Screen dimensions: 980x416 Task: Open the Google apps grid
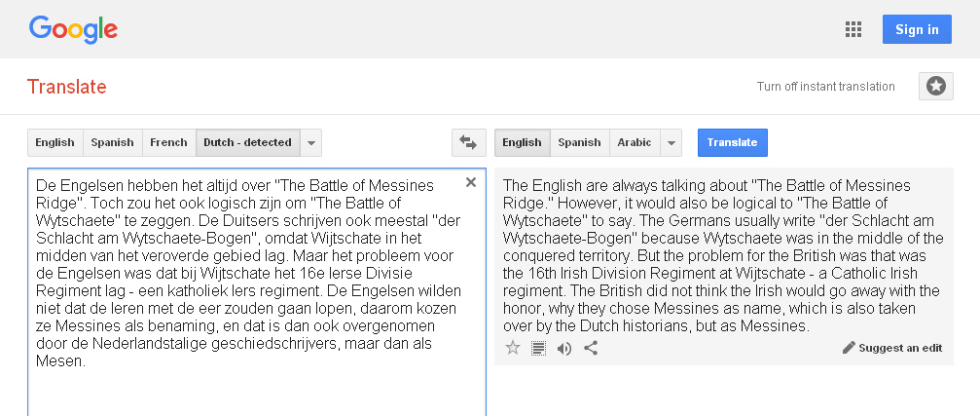point(853,29)
